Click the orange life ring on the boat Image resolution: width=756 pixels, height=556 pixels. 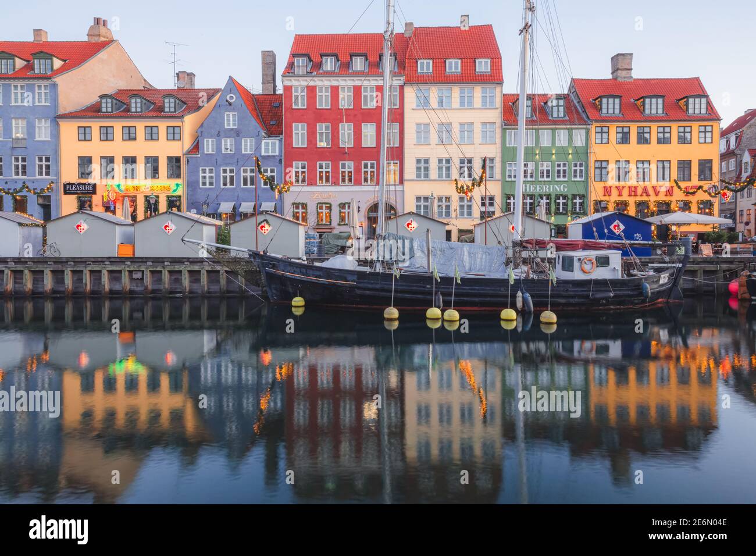click(x=589, y=265)
